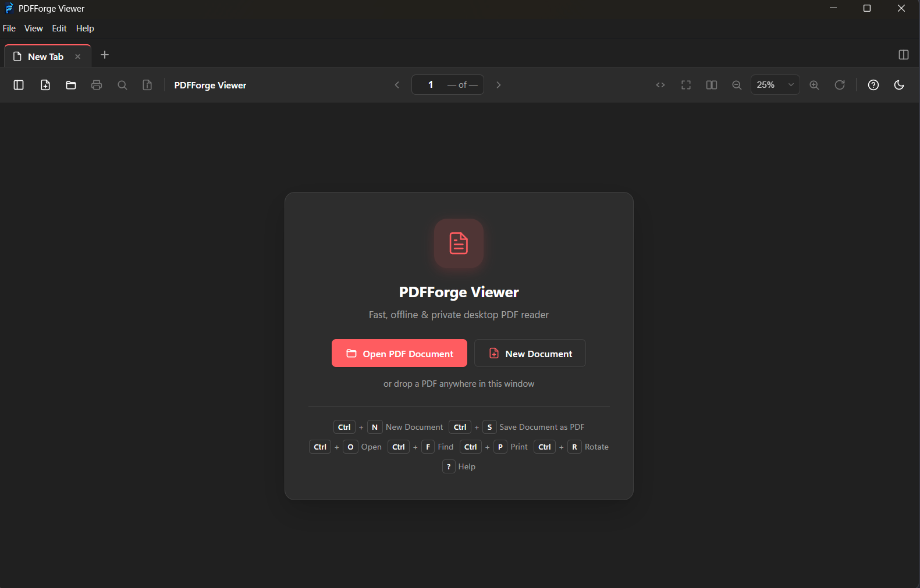This screenshot has width=920, height=588.
Task: Open the Help menu
Action: [85, 28]
